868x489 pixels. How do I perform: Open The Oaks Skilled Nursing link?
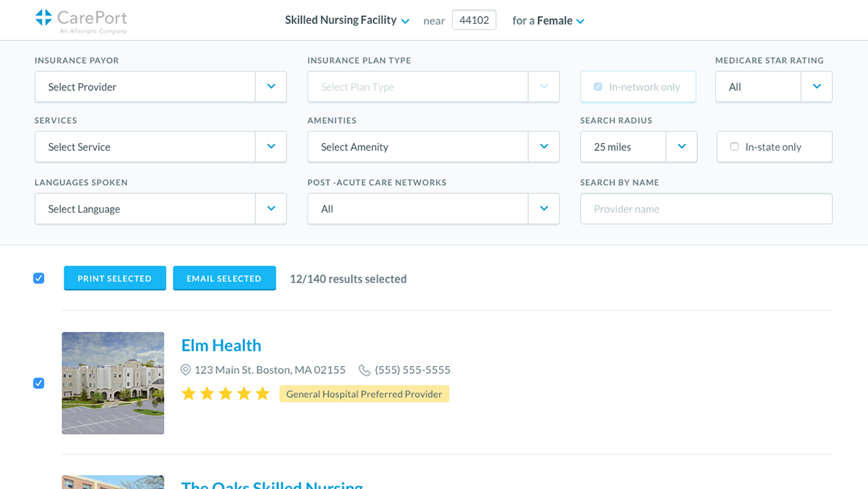click(x=272, y=485)
